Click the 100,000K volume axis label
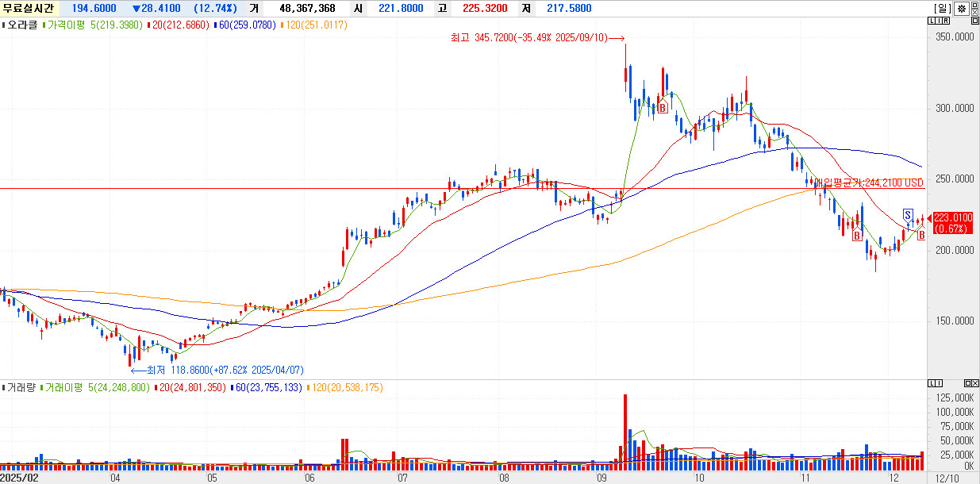Screen dimensions: 980x484 (955, 411)
